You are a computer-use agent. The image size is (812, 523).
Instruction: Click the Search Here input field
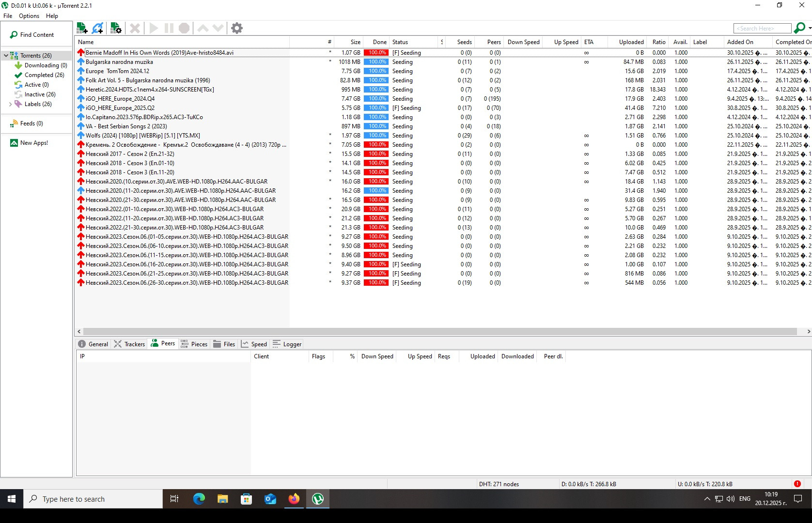click(x=762, y=29)
